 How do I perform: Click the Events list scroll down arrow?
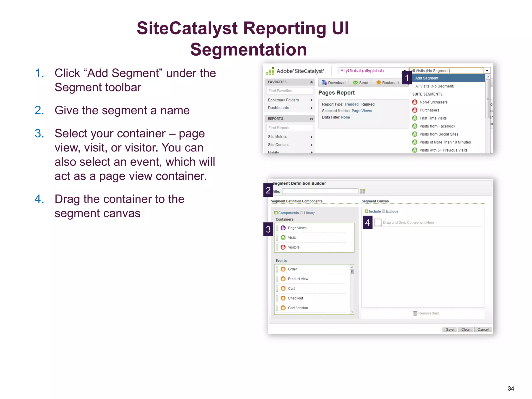352,312
